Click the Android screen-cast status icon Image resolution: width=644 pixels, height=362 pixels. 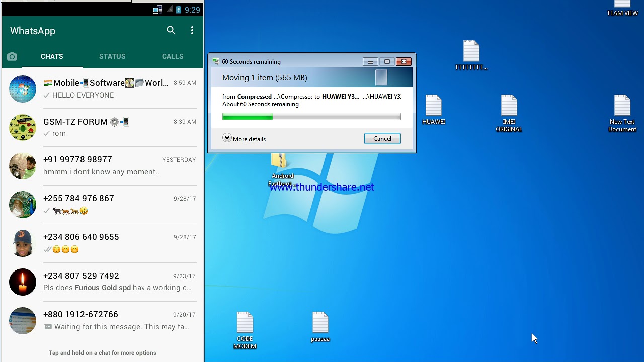(x=157, y=10)
